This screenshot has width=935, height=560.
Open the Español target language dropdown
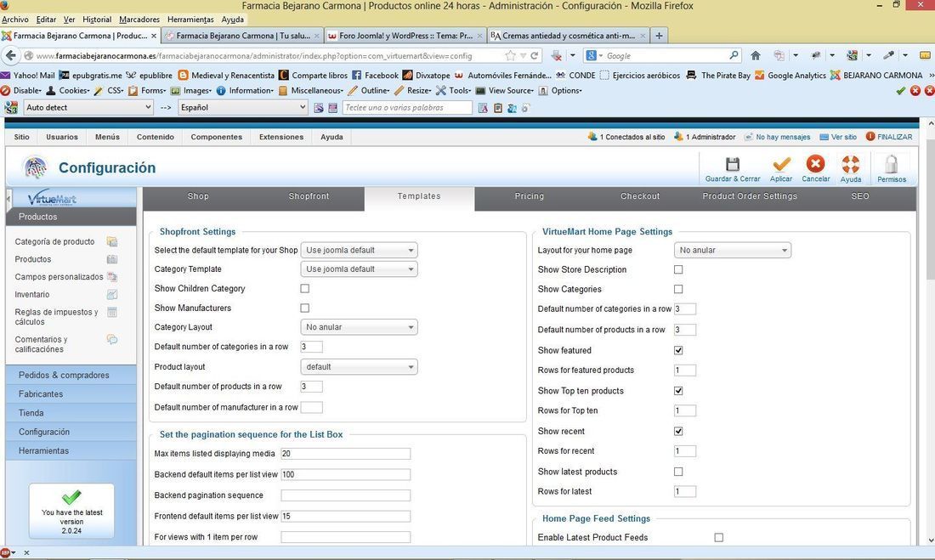pos(243,107)
